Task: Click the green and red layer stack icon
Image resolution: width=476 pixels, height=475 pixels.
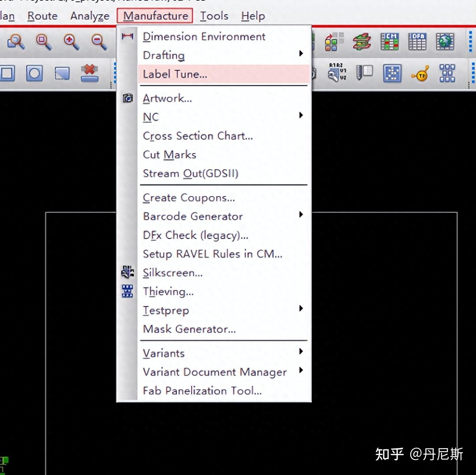Action: point(362,41)
